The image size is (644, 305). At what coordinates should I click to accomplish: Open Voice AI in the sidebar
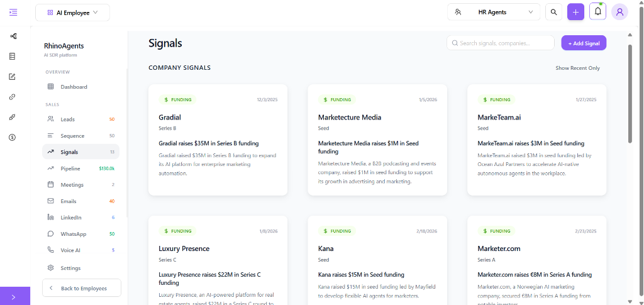(x=81, y=250)
